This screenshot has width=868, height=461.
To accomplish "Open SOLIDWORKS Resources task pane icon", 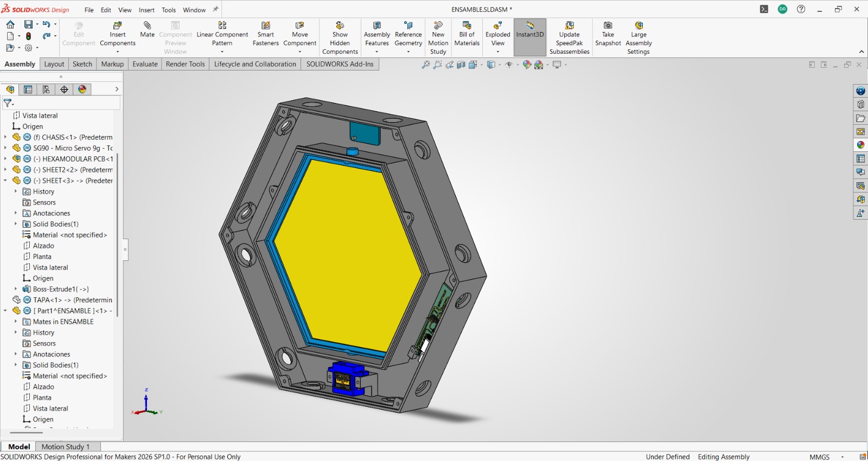I will click(860, 91).
